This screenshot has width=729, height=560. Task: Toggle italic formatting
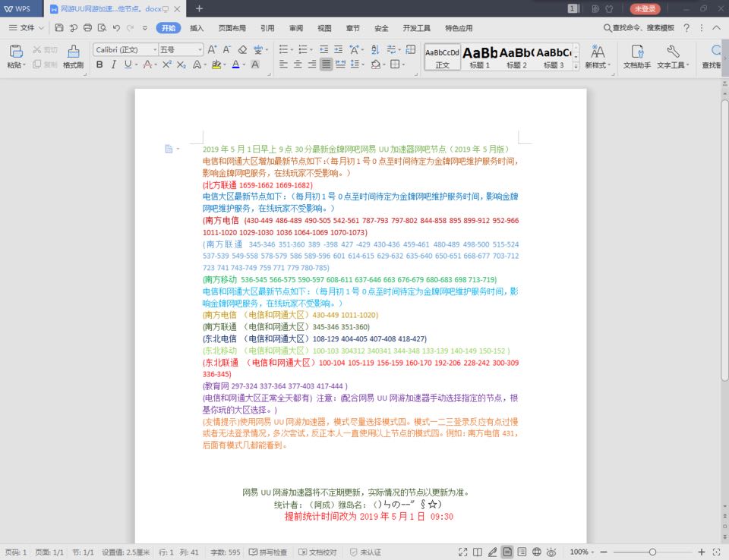(113, 64)
